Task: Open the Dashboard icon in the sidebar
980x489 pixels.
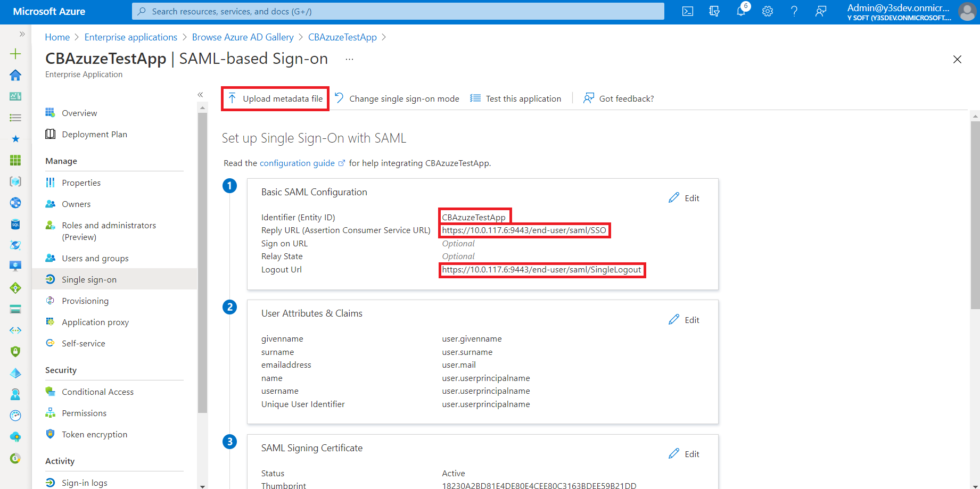Action: pyautogui.click(x=15, y=96)
